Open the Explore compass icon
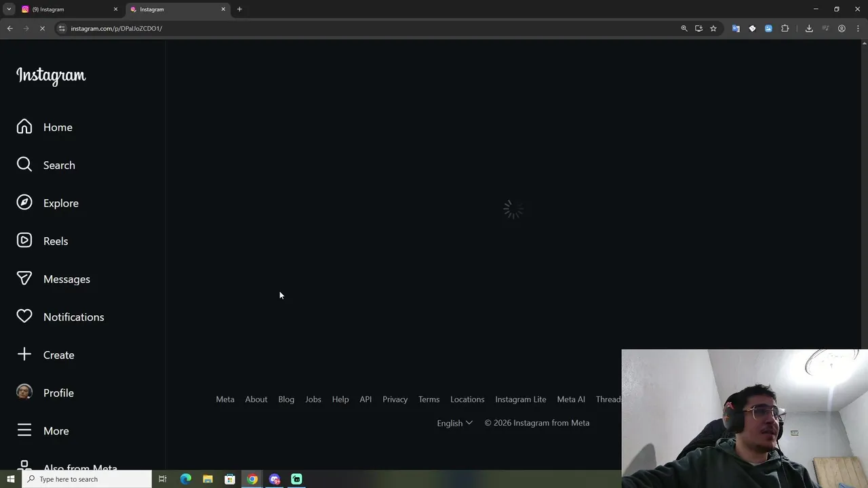Viewport: 868px width, 488px height. (24, 203)
